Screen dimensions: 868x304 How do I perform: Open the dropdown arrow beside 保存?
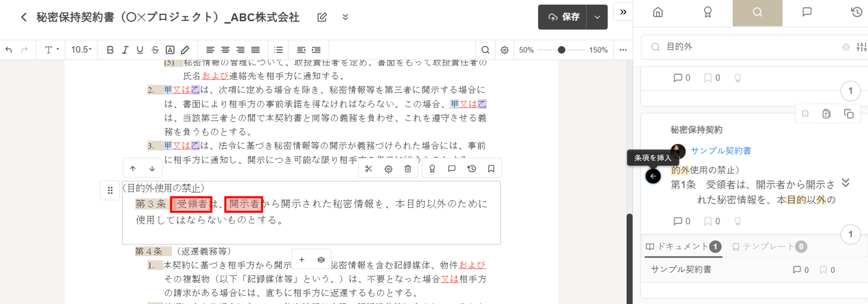[597, 18]
